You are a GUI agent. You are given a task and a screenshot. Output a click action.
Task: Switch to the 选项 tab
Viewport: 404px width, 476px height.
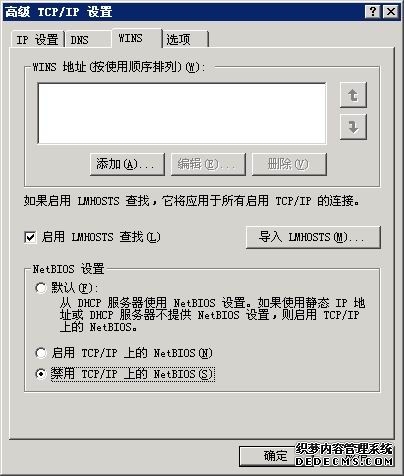186,40
